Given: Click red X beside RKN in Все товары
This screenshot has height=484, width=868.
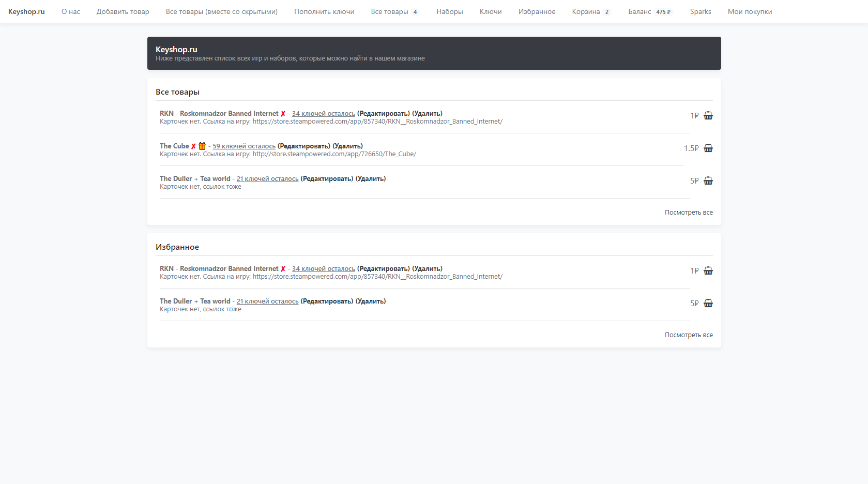Looking at the screenshot, I should point(283,114).
